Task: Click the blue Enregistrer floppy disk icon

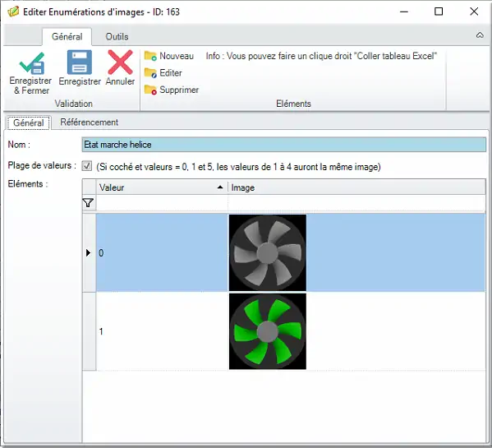Action: 80,62
